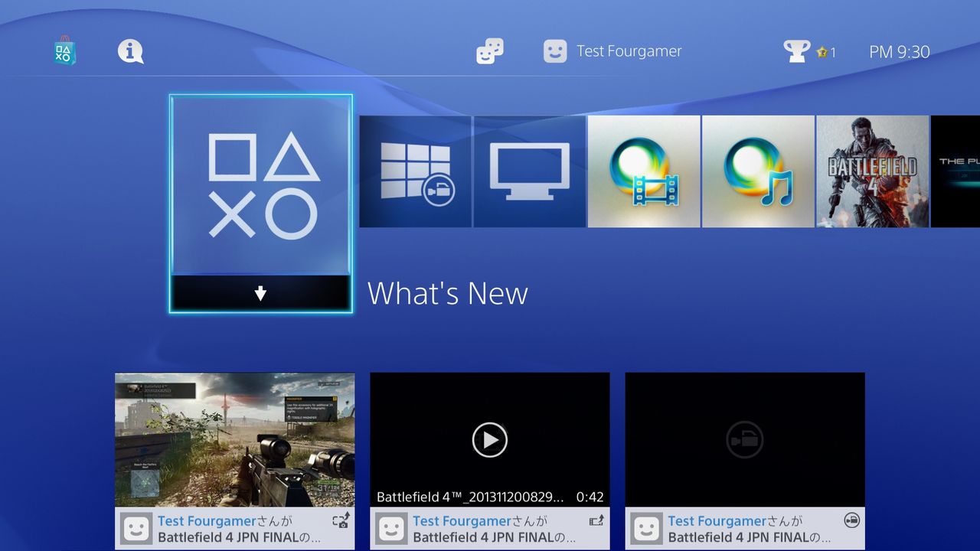Viewport: 980px width, 551px height.
Task: Click the trophy level star indicator
Action: coord(826,52)
